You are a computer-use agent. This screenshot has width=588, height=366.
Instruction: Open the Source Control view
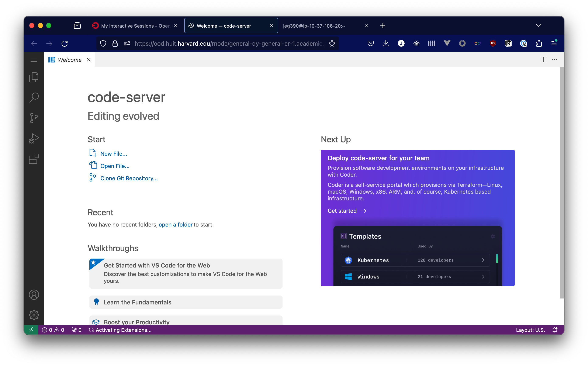coord(34,118)
